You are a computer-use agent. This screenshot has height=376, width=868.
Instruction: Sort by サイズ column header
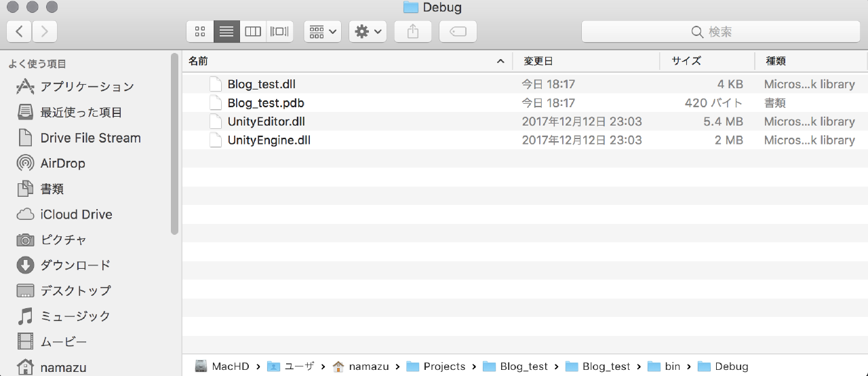coord(707,61)
